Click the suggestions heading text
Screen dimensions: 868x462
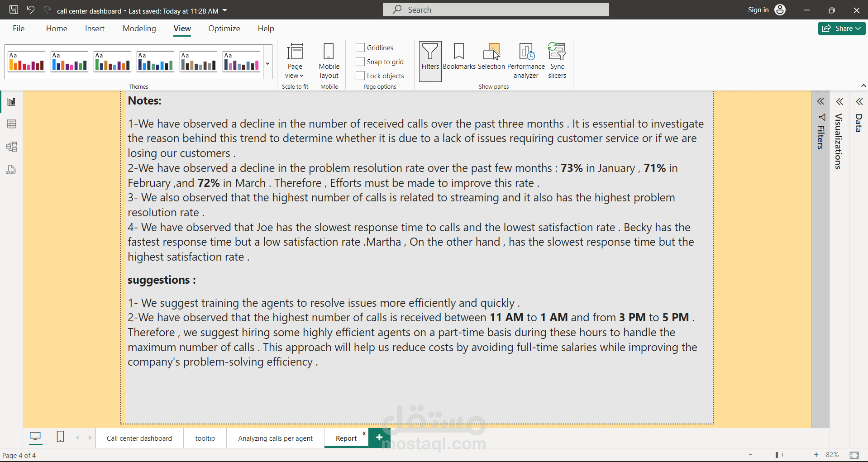tap(162, 280)
